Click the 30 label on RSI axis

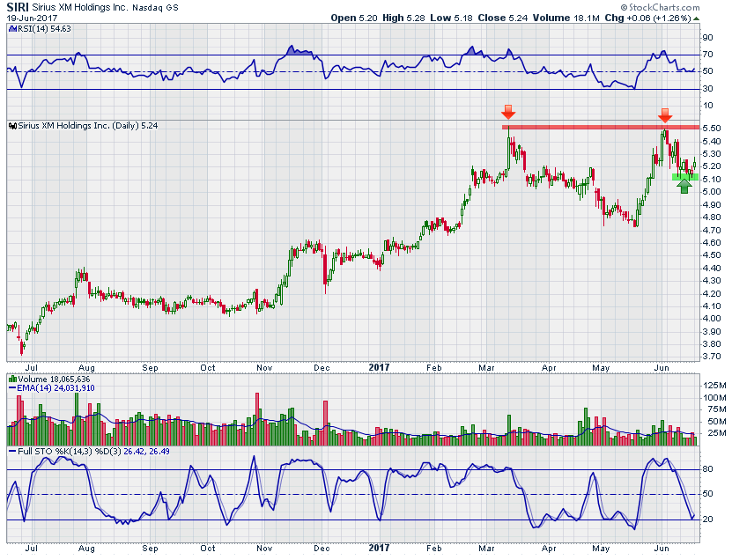[707, 89]
